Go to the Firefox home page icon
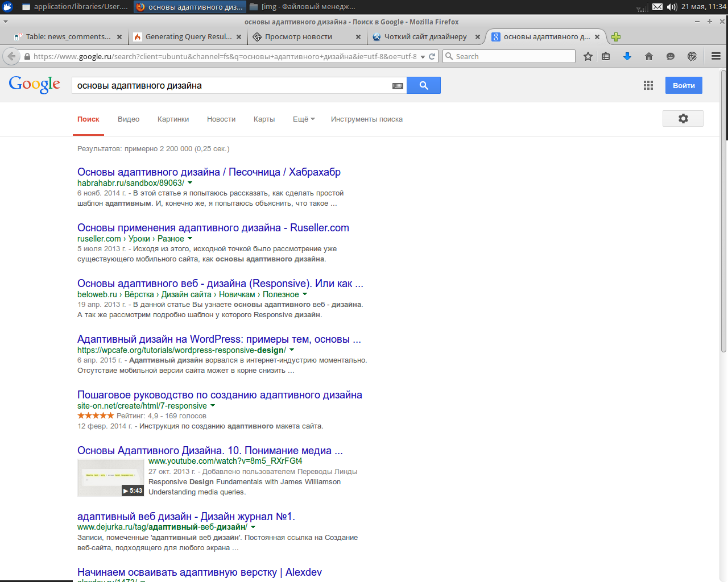 coord(648,56)
